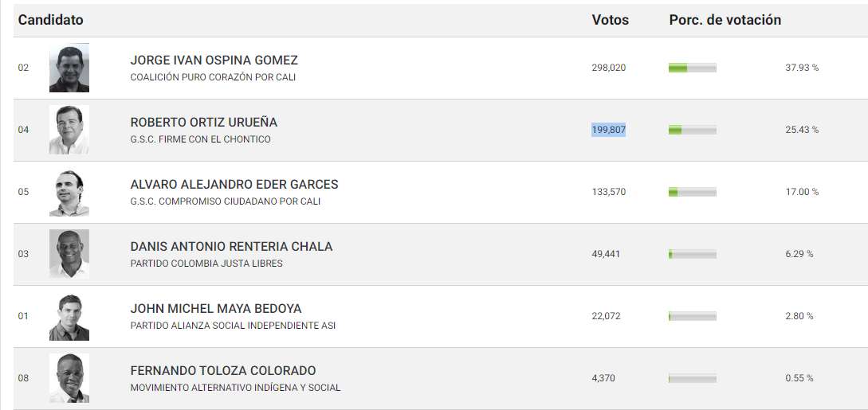Click the 25.43 % vote progress bar
The height and width of the screenshot is (410, 868).
pos(692,130)
